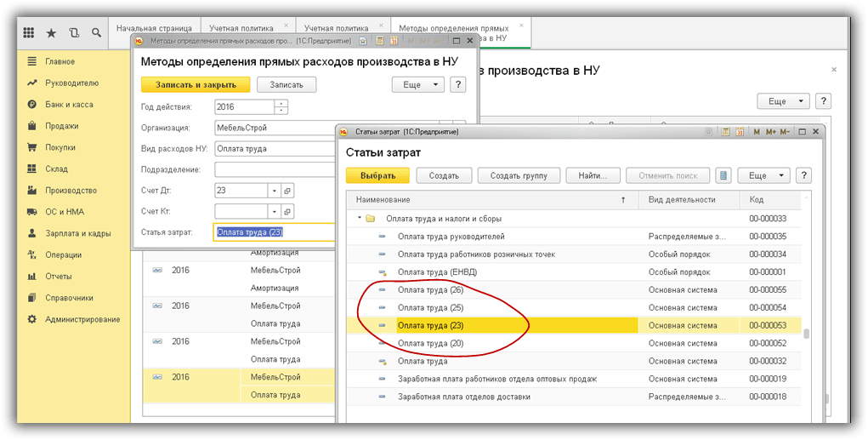Click calendar icon in Методы dialog title bar
Viewport: 868px width, 440px height.
394,41
